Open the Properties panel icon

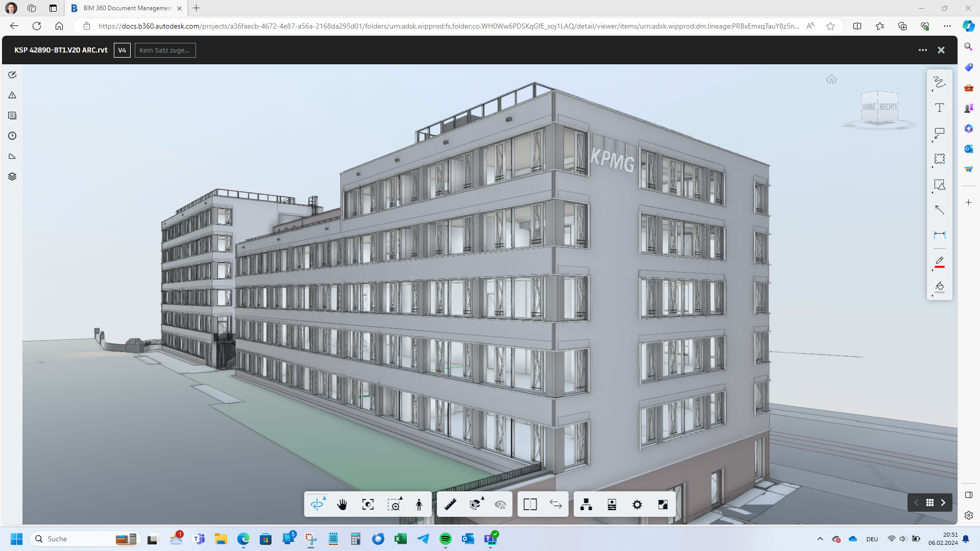pyautogui.click(x=611, y=505)
